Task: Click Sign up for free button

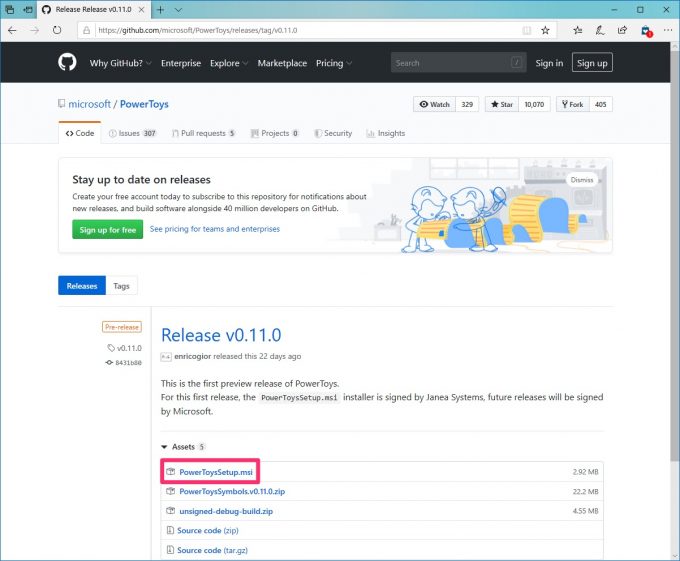Action: (x=108, y=230)
